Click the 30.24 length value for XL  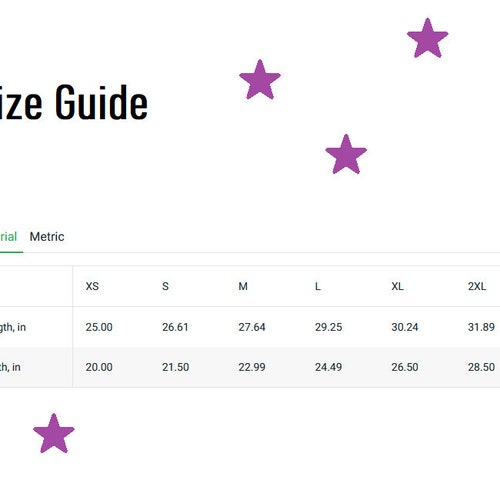point(405,327)
